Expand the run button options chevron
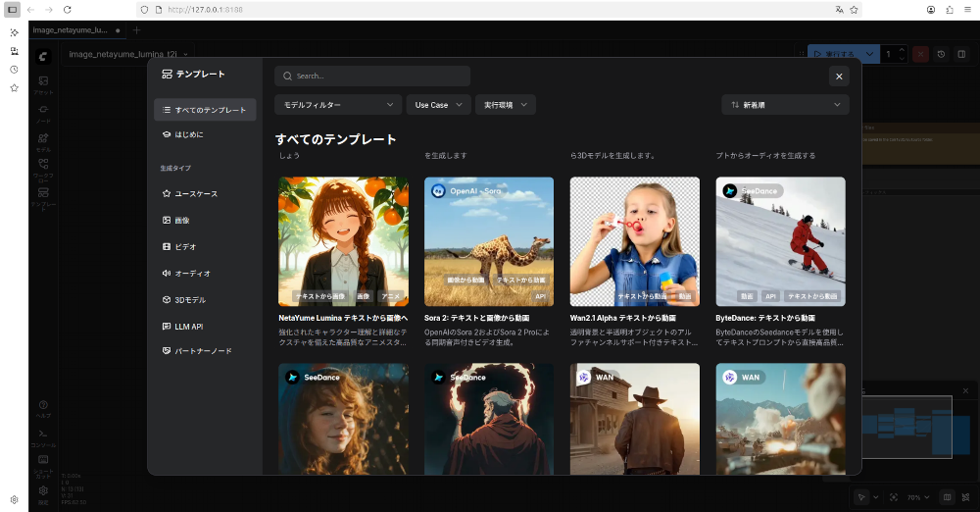 (869, 54)
